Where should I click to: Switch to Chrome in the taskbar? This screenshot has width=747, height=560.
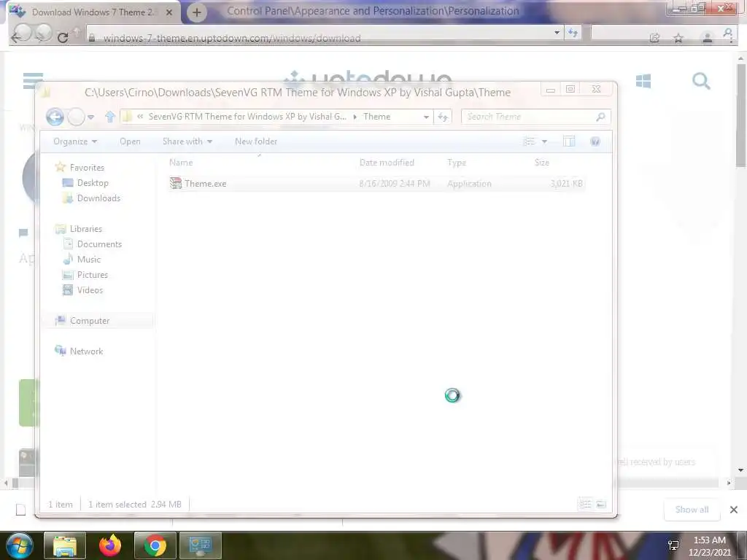(x=155, y=545)
